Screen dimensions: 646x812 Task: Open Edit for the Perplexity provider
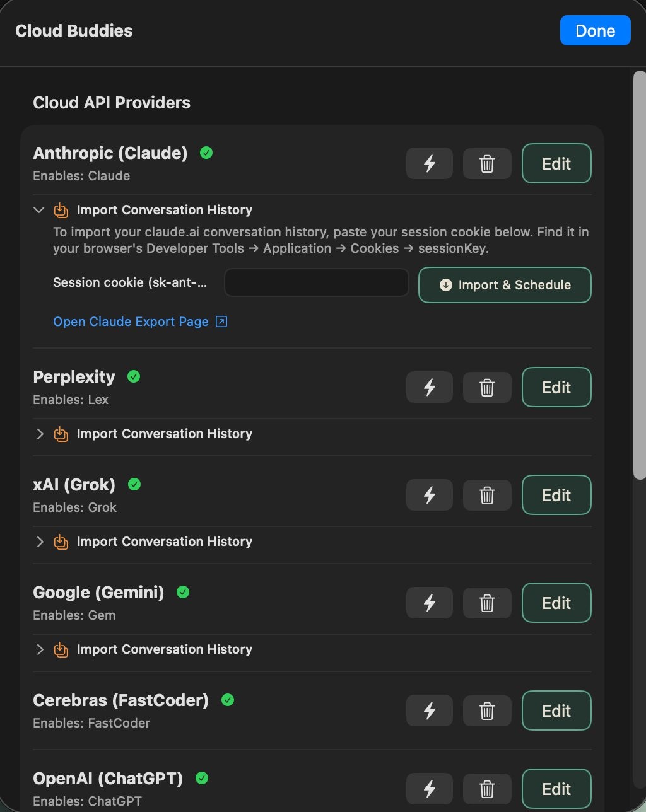[556, 387]
